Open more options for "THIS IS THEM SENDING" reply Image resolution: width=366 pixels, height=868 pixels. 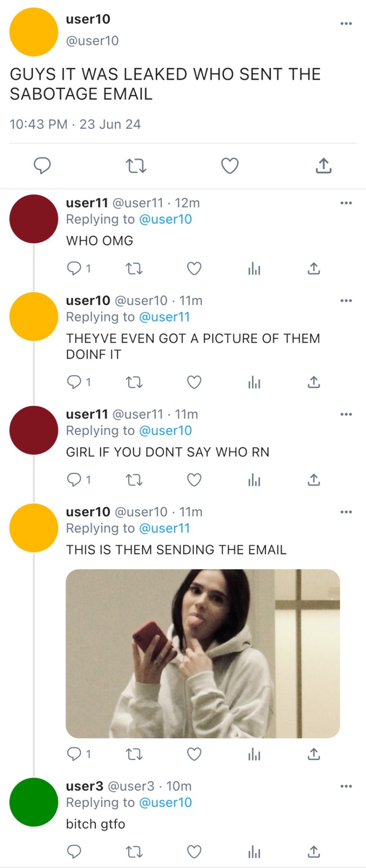[x=346, y=512]
